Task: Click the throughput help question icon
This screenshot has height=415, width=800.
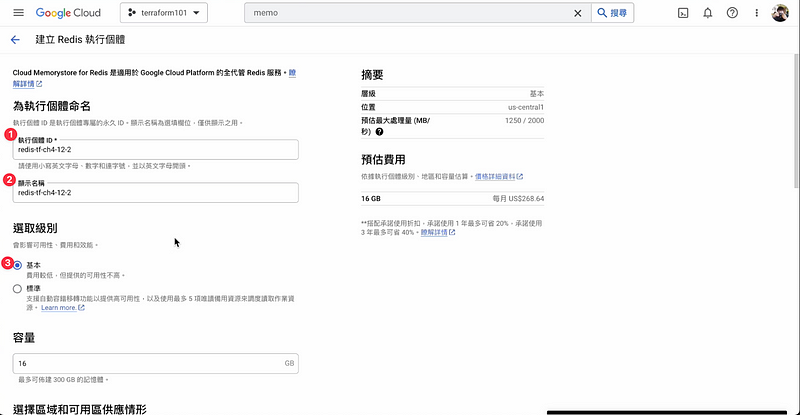Action: [x=380, y=132]
